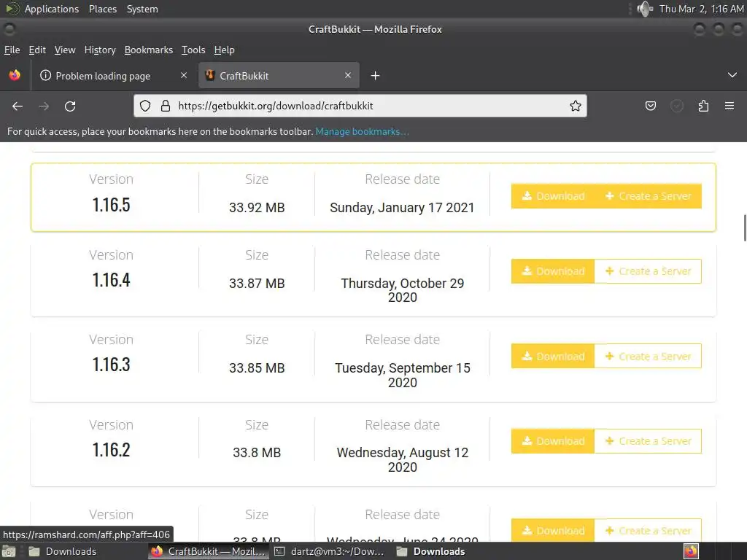Click the date Sunday, January 17 2021
The height and width of the screenshot is (560, 747).
(x=402, y=208)
